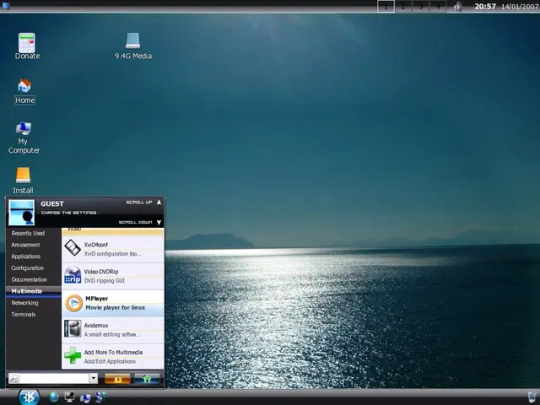Click the KDE start menu button

[29, 397]
